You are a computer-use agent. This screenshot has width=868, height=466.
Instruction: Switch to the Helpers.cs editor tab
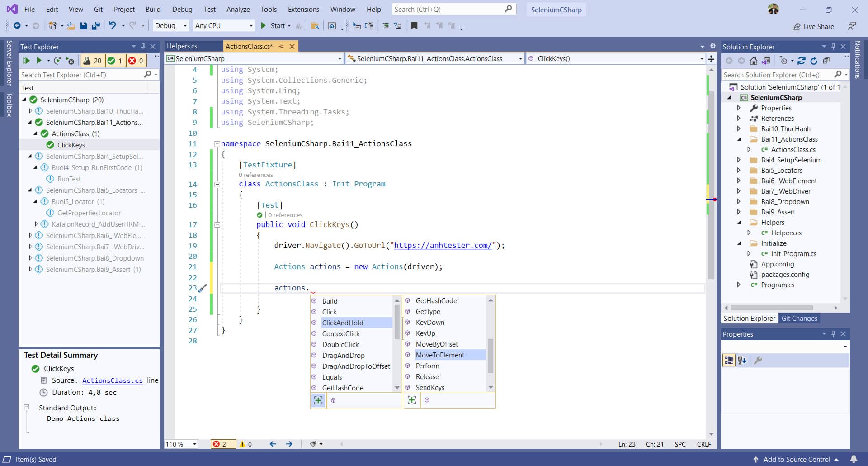(x=182, y=46)
